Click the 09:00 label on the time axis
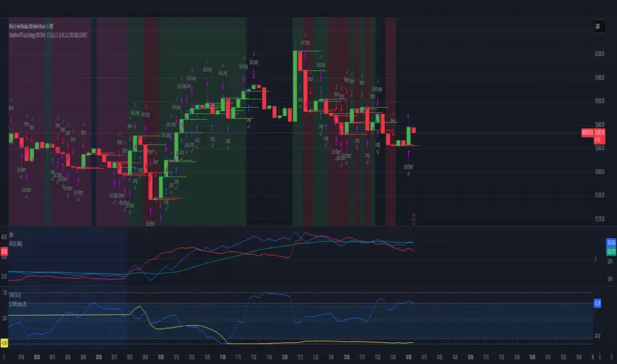The width and height of the screenshot is (617, 364). pyautogui.click(x=99, y=357)
